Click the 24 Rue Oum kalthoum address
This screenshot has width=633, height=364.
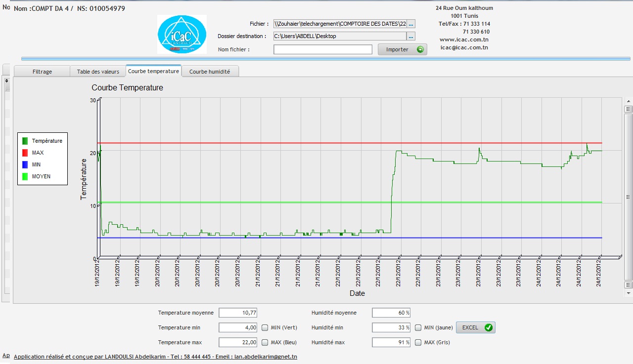pyautogui.click(x=464, y=8)
